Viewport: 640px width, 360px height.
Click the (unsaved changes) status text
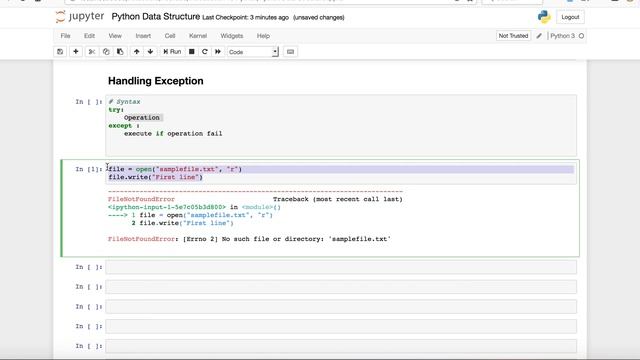pos(319,18)
